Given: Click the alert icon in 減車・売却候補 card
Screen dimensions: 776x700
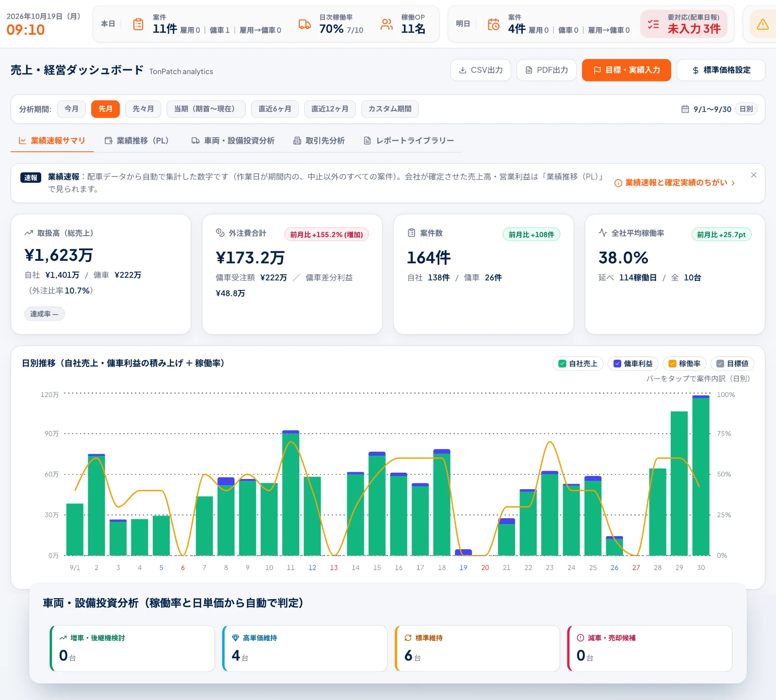Looking at the screenshot, I should pos(581,638).
